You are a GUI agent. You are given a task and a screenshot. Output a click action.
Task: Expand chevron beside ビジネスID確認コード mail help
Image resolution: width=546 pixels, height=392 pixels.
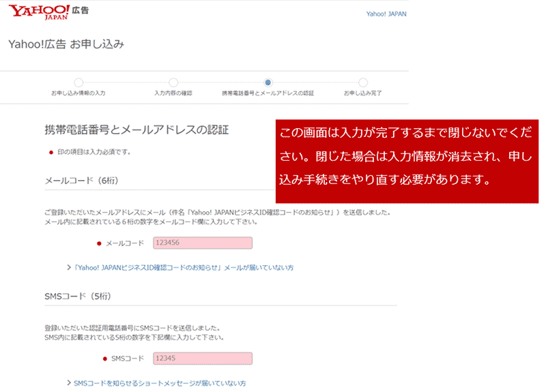[x=68, y=268]
